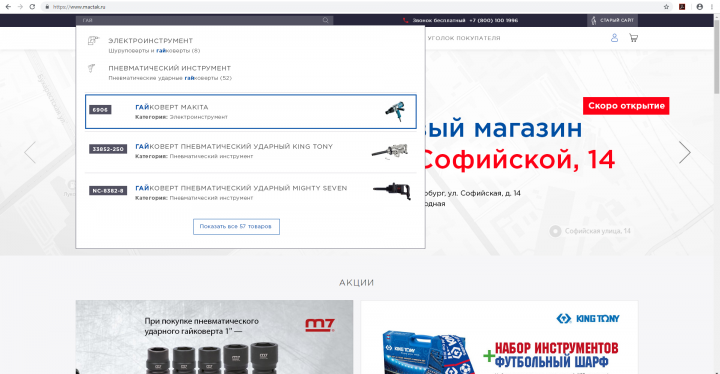Select the ЭЛЕКТРОИНСТРУМЕНТ category heading
The height and width of the screenshot is (374, 720).
click(151, 40)
